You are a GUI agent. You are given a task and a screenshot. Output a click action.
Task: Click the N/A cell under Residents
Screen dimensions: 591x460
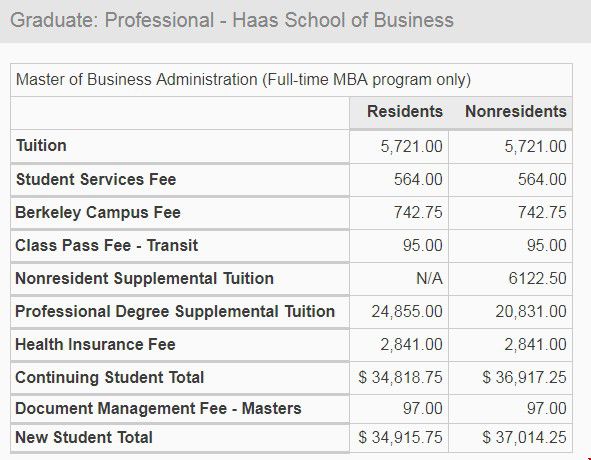[429, 279]
